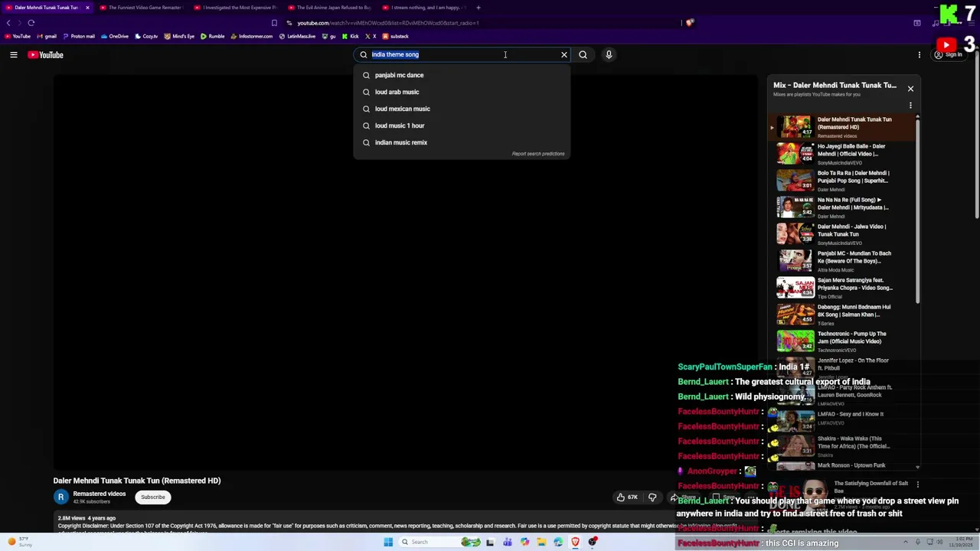Pick suggestion "panjabi mc dance"
The height and width of the screenshot is (551, 980).
pyautogui.click(x=462, y=75)
